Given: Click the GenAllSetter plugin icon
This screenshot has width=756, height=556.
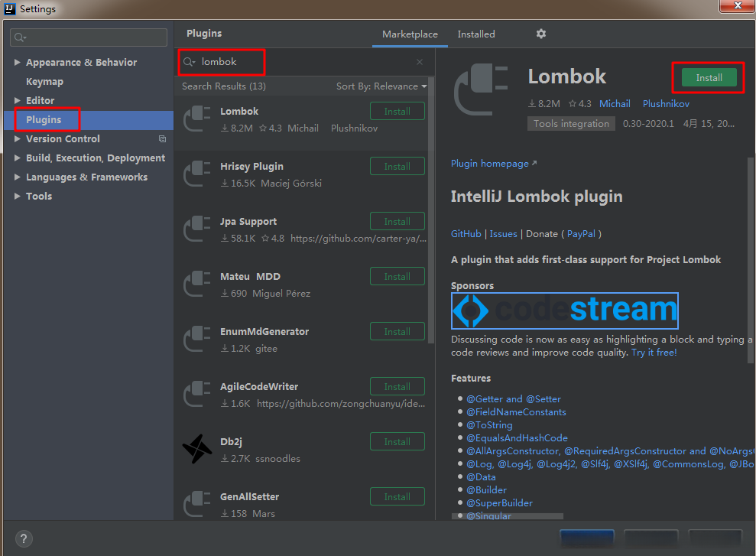Looking at the screenshot, I should [x=196, y=504].
